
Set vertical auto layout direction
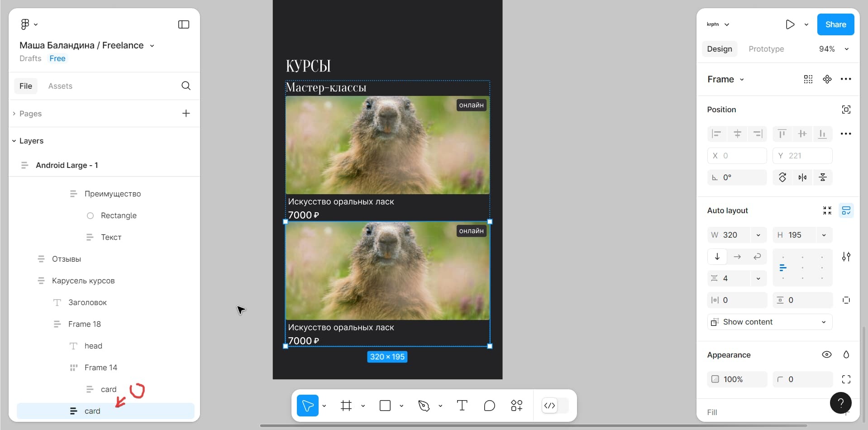point(717,257)
